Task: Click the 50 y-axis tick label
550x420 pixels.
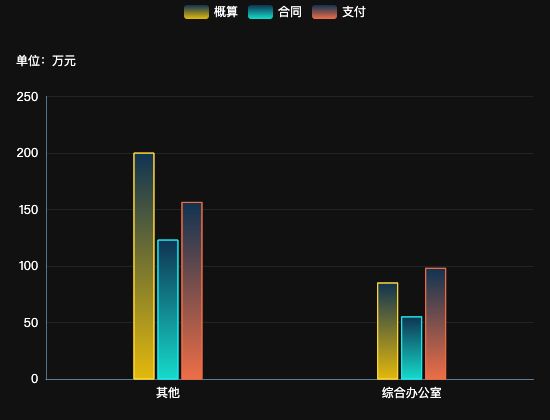Action: click(31, 323)
